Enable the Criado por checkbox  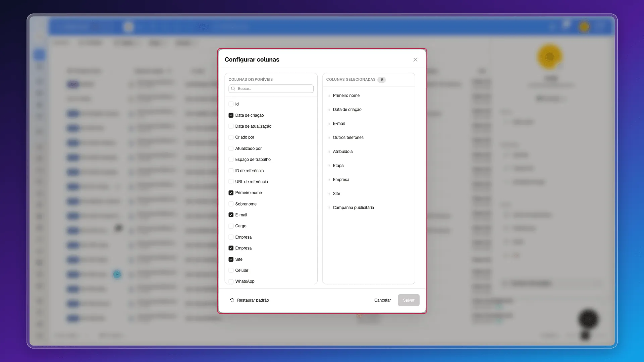[x=231, y=137]
